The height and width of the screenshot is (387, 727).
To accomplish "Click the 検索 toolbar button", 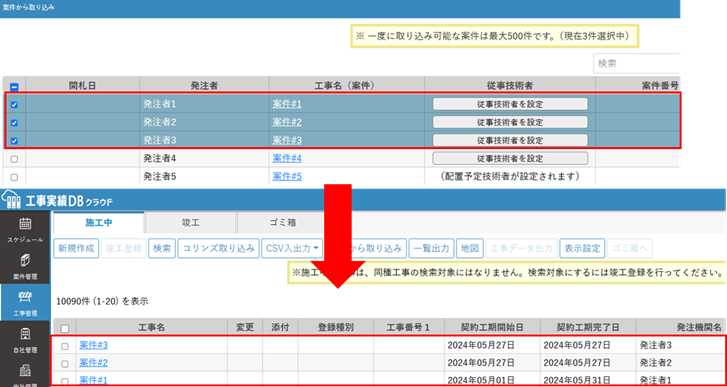I will [x=162, y=248].
